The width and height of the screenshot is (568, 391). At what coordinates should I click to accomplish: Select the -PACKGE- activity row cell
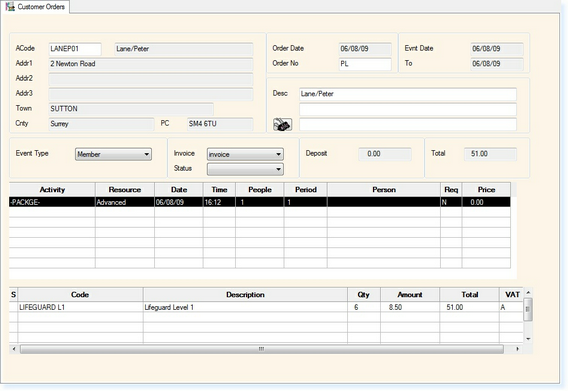(x=52, y=202)
